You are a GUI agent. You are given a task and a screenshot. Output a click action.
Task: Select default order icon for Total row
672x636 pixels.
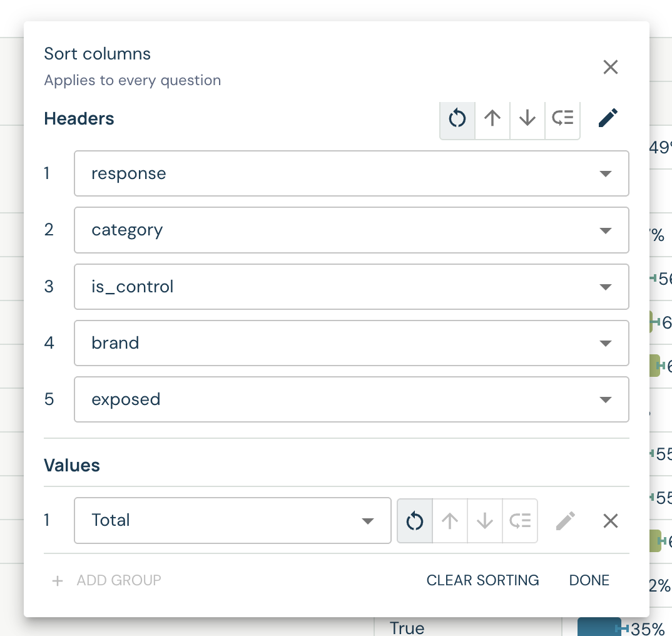click(x=415, y=521)
